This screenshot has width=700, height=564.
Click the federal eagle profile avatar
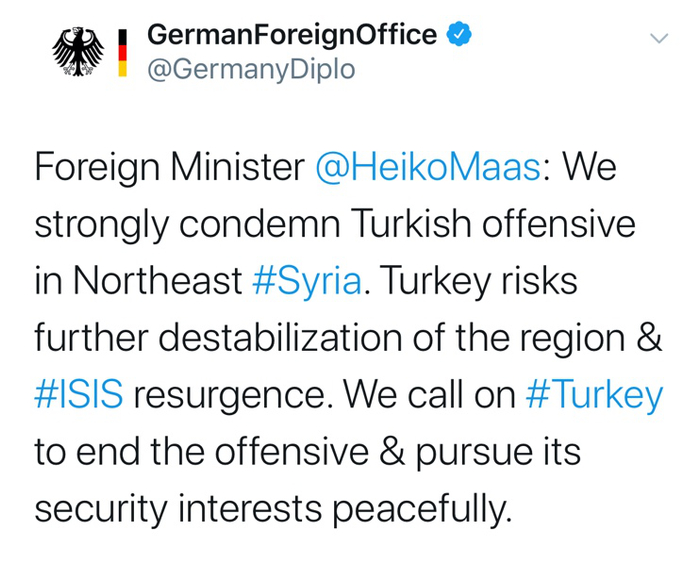tap(78, 52)
